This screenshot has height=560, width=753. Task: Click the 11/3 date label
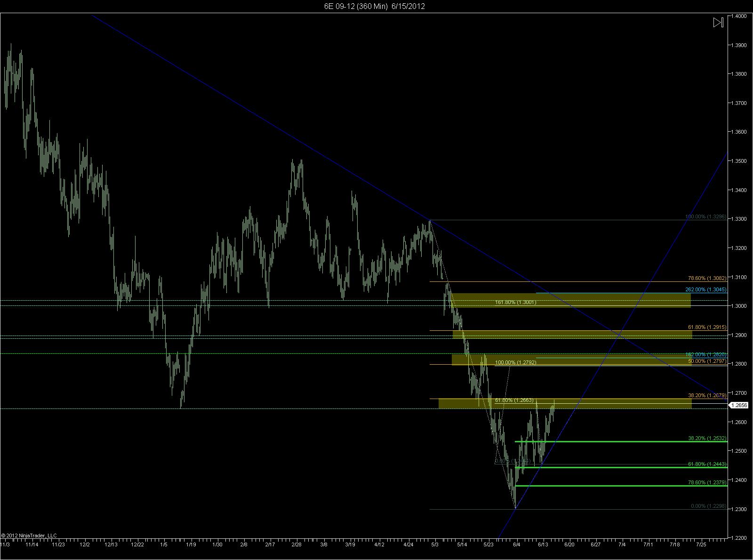tap(5, 544)
